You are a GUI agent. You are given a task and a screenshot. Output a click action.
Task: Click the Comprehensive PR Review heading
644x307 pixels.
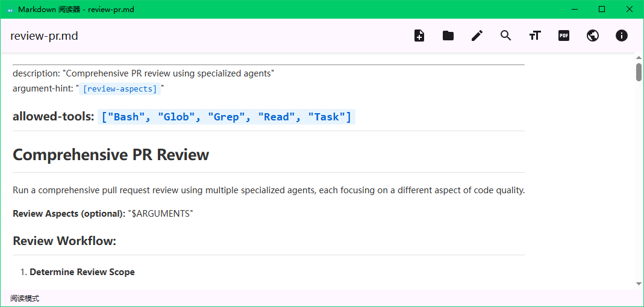(111, 155)
